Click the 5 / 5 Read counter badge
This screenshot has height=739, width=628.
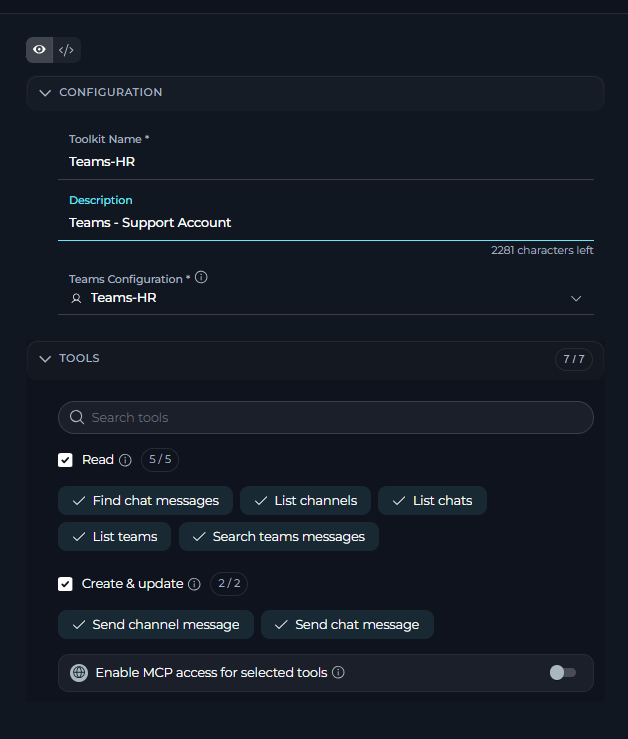point(160,460)
